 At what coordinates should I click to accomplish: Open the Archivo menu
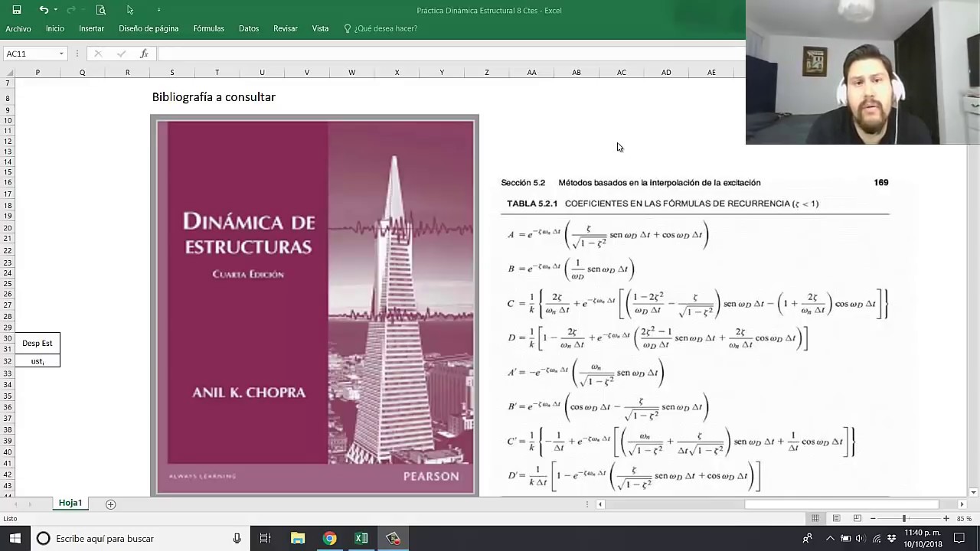18,28
